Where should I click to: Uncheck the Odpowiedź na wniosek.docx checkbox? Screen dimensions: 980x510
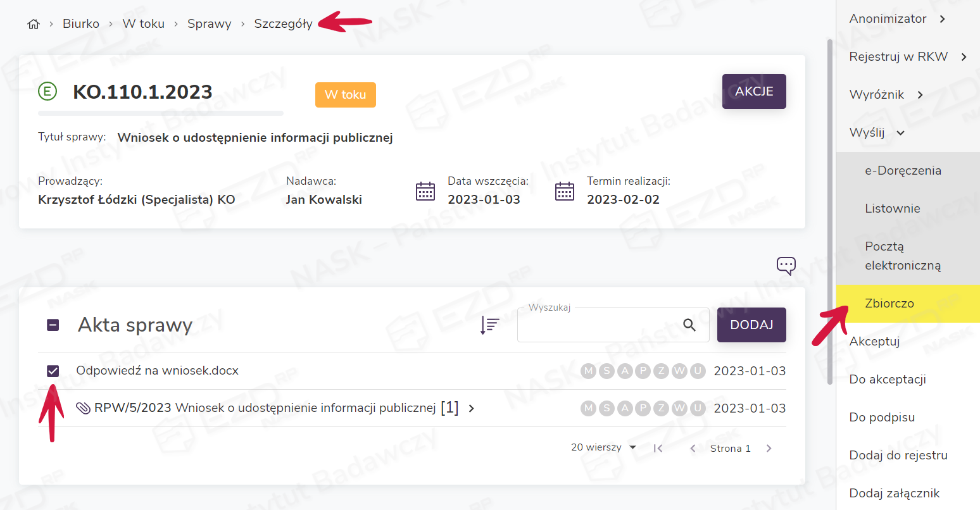click(53, 371)
